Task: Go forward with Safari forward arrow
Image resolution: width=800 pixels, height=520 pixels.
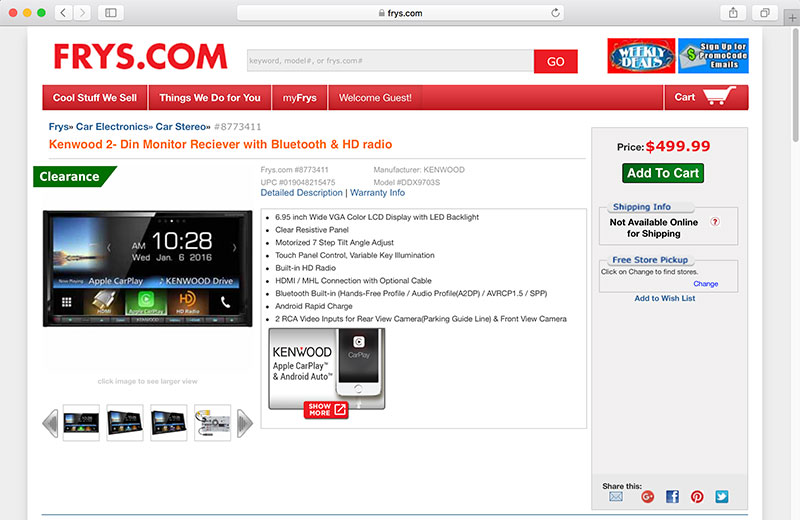Action: pos(82,13)
